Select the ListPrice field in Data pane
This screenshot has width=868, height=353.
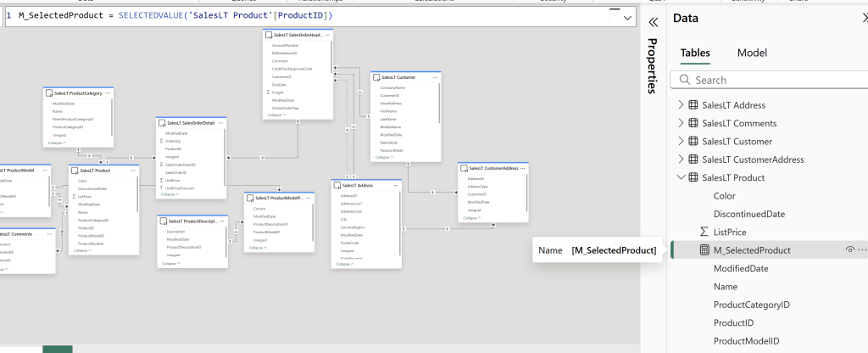pyautogui.click(x=730, y=232)
